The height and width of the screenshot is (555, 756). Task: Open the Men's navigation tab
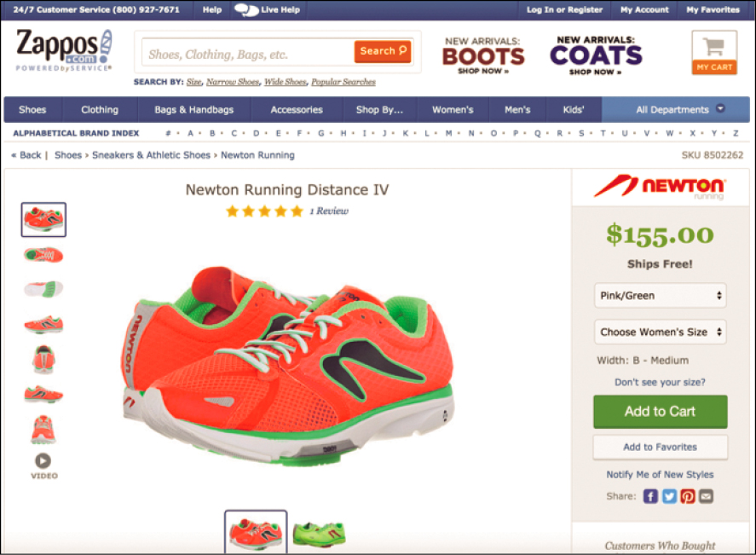[517, 109]
